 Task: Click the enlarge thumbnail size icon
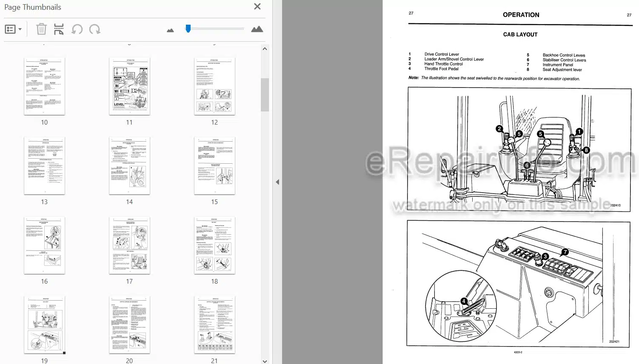coord(257,29)
